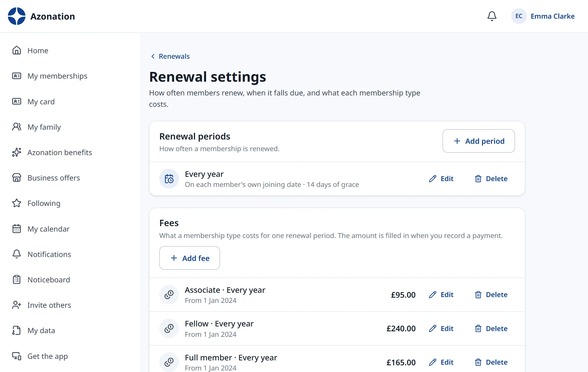Screen dimensions: 588x372
Task: Click the Invite others person-plus icon
Action: 17,305
